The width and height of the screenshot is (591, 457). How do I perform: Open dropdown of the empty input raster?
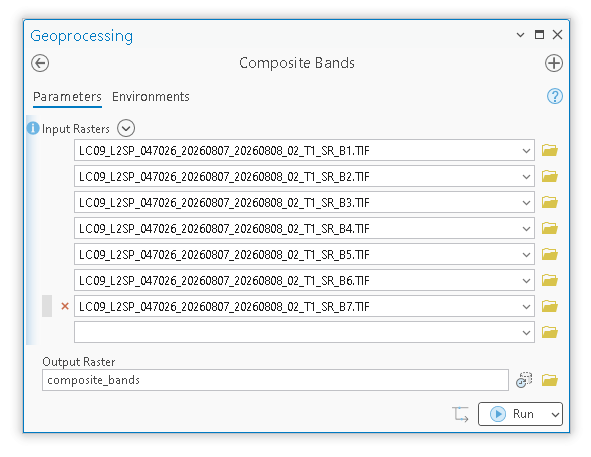[x=526, y=333]
